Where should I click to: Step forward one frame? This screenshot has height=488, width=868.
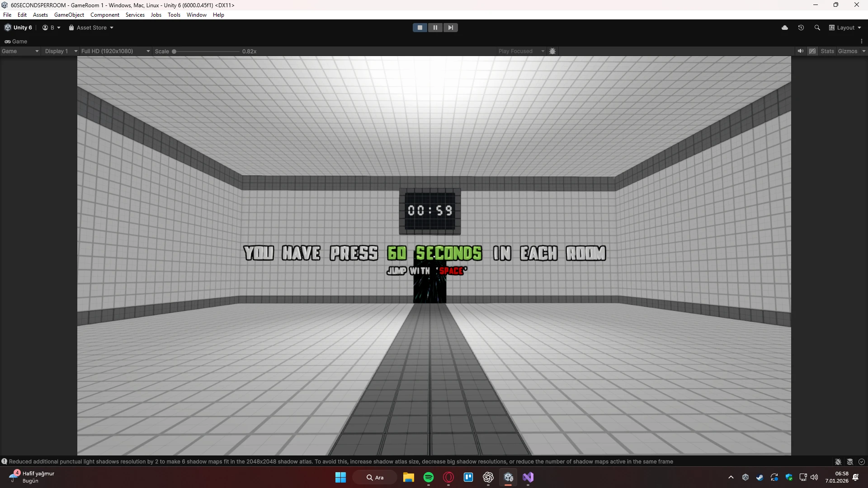coord(450,28)
